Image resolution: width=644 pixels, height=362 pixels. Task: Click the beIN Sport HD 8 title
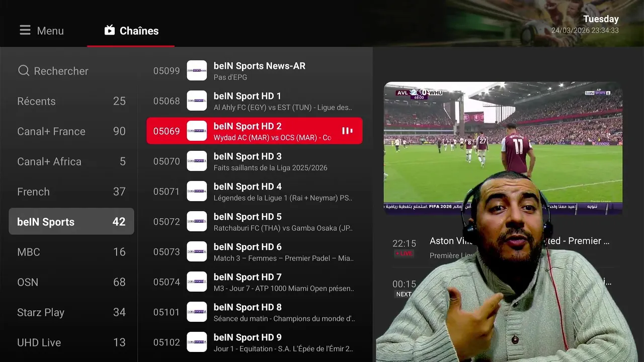coord(248,307)
